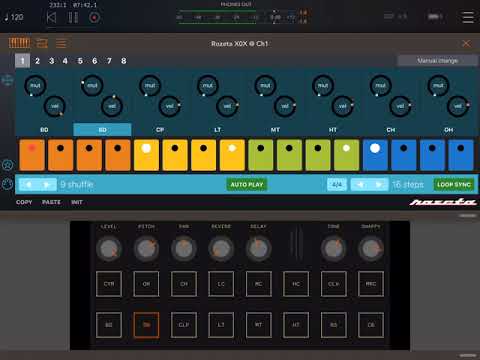Select the CP track label
This screenshot has height=360, width=480.
pos(160,130)
